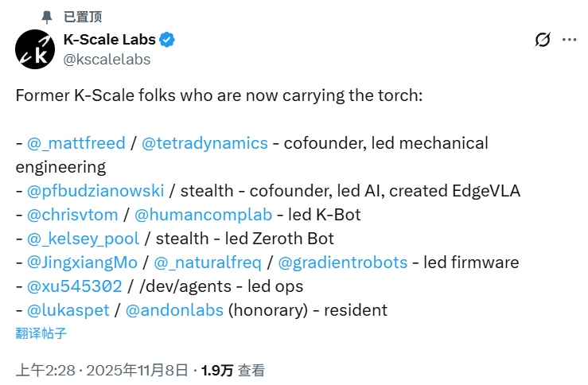
Task: Open the @_naturalfreq mention
Action: coord(207,262)
